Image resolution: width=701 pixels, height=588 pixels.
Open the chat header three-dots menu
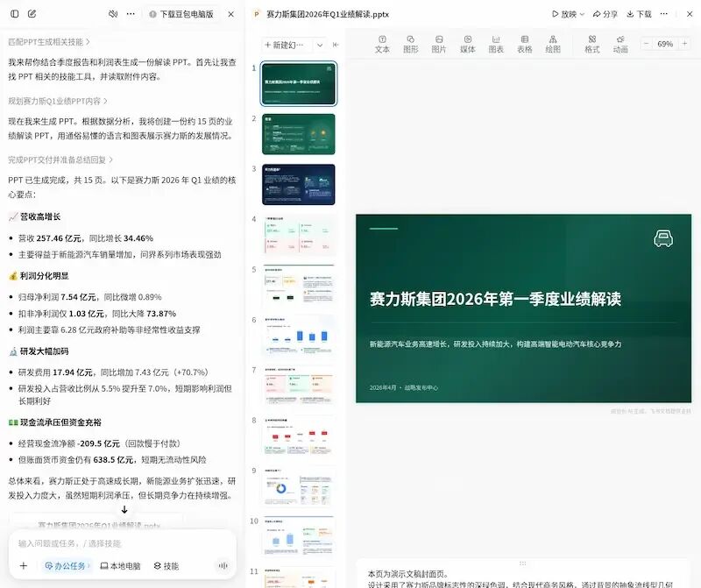[x=131, y=14]
